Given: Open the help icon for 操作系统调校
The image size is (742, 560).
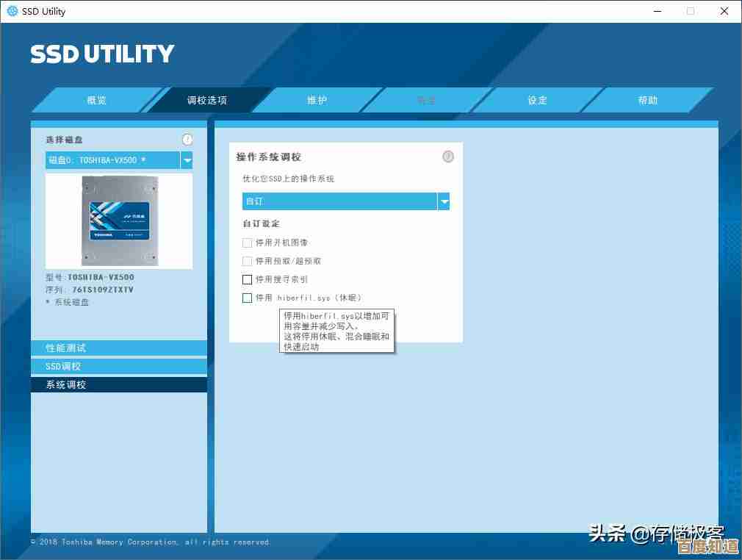Looking at the screenshot, I should (x=448, y=157).
